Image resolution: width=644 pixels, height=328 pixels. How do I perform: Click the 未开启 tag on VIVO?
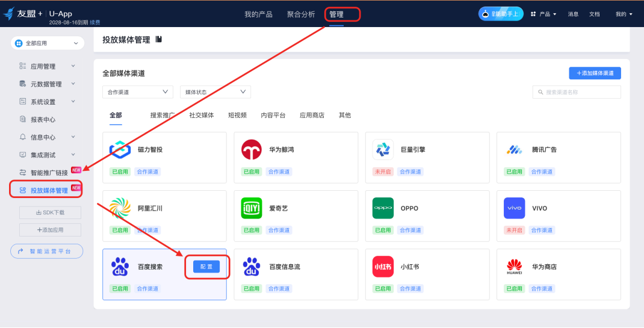tap(515, 231)
